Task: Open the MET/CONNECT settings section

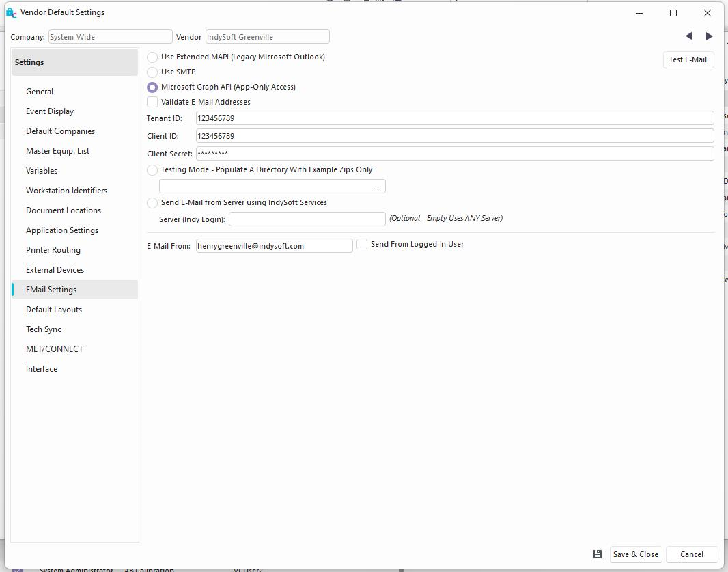Action: tap(55, 349)
